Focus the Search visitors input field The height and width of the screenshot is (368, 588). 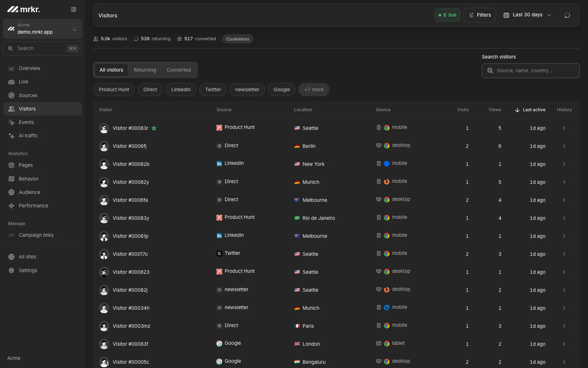click(531, 71)
